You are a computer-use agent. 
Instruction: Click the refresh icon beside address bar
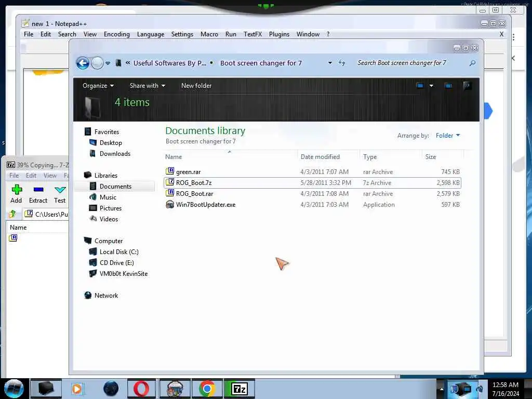click(342, 63)
